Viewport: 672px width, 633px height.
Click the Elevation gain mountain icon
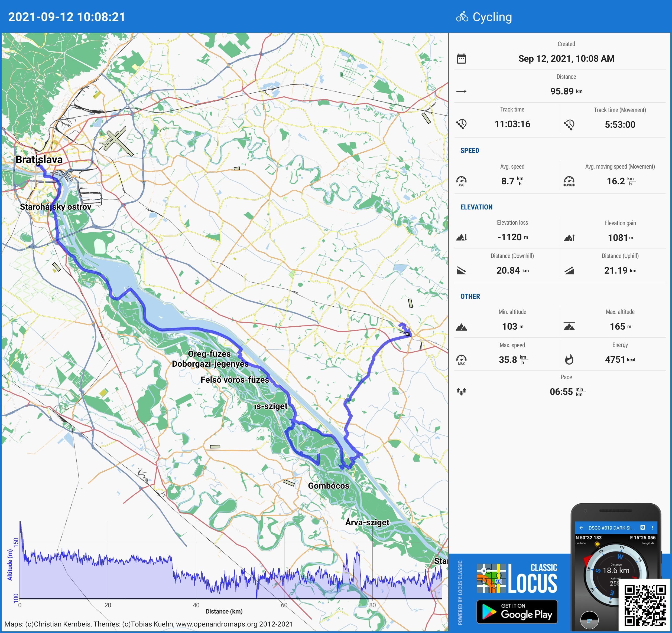[x=569, y=238]
